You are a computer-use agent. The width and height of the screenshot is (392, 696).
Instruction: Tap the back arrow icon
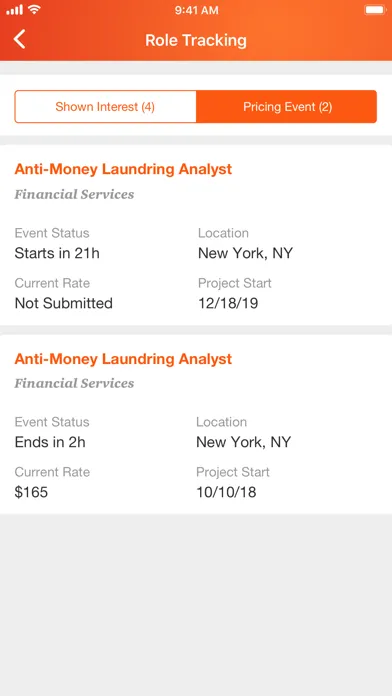click(20, 40)
